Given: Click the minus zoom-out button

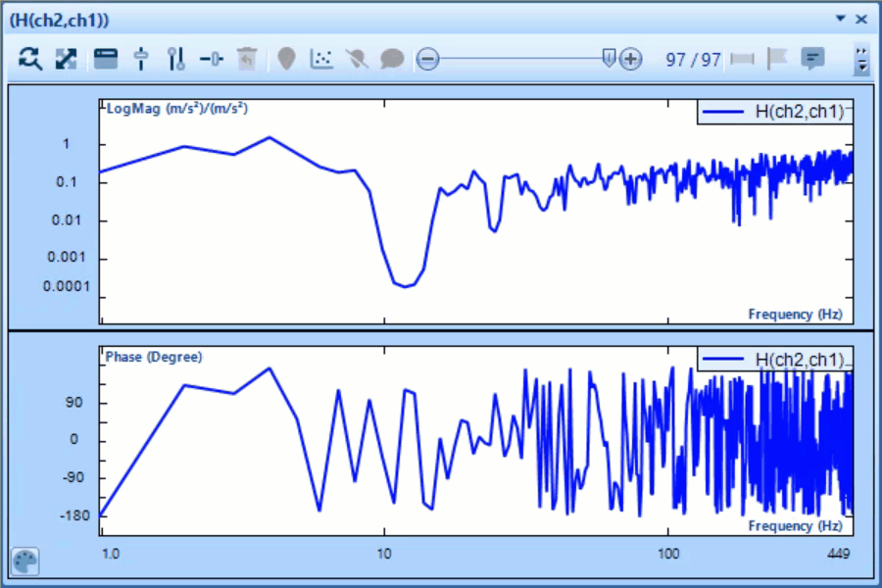Looking at the screenshot, I should (x=428, y=60).
